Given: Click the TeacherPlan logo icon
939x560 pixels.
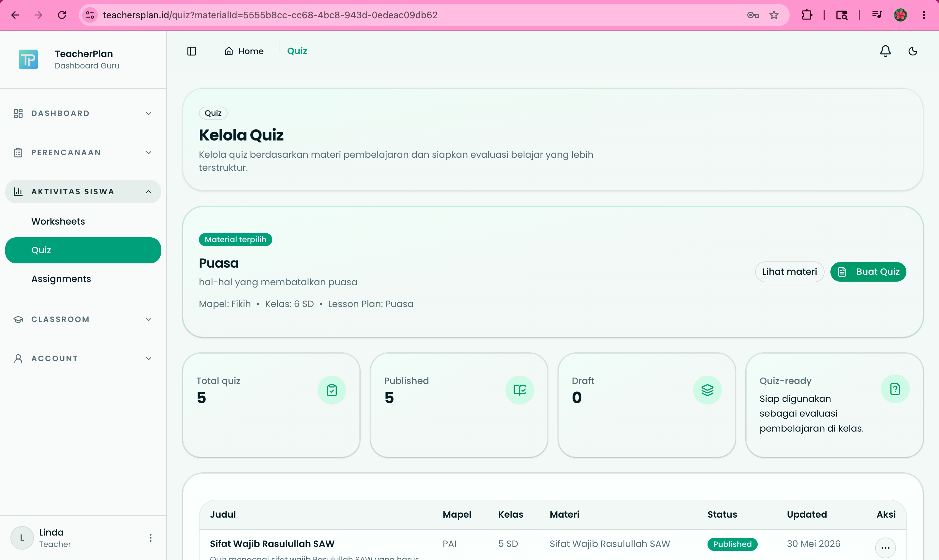Looking at the screenshot, I should point(28,59).
